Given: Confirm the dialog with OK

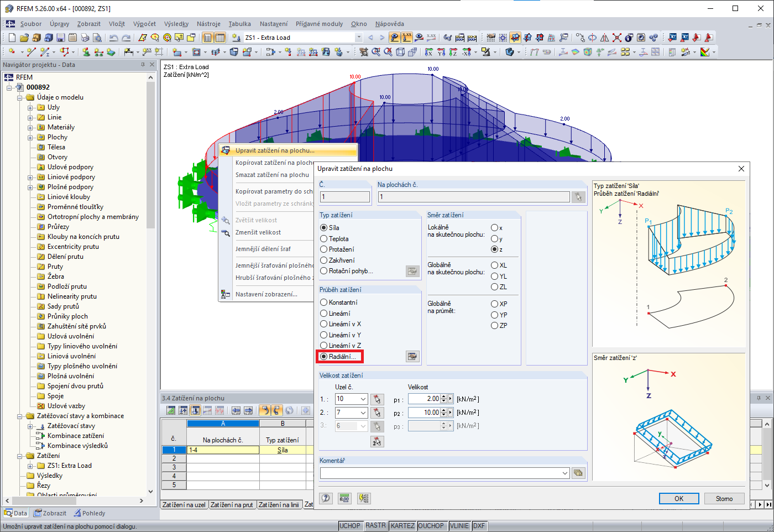Looking at the screenshot, I should pos(679,498).
